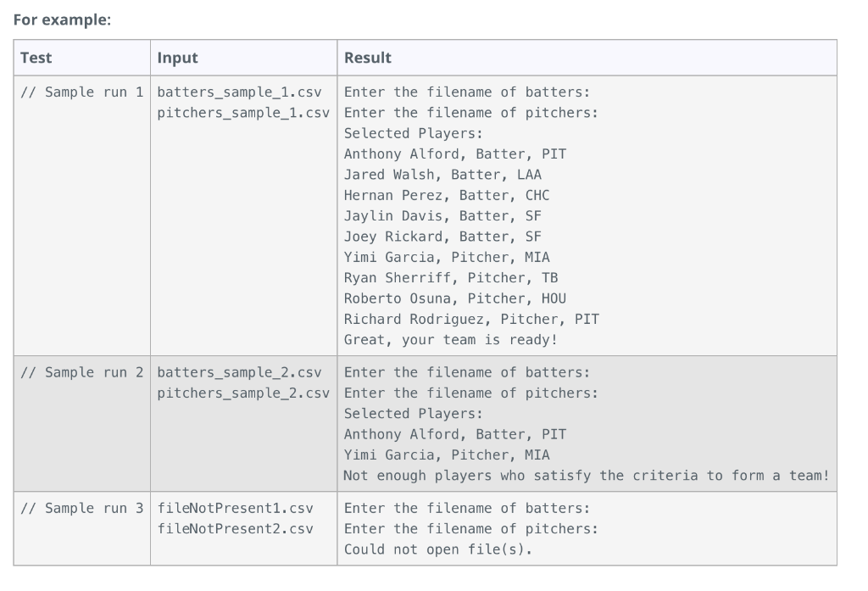Click the "Test" column header

pos(36,58)
